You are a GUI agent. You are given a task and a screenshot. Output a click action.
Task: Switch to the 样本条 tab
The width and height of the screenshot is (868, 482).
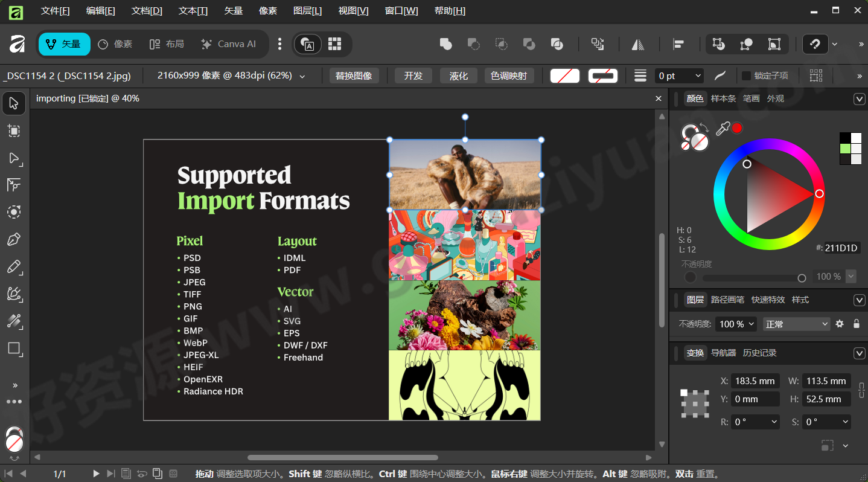coord(723,98)
